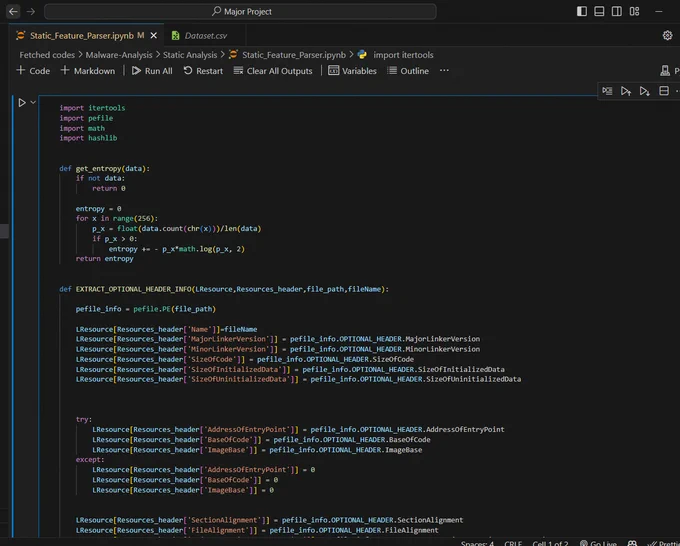Click the kernel picker icon

coord(665,71)
